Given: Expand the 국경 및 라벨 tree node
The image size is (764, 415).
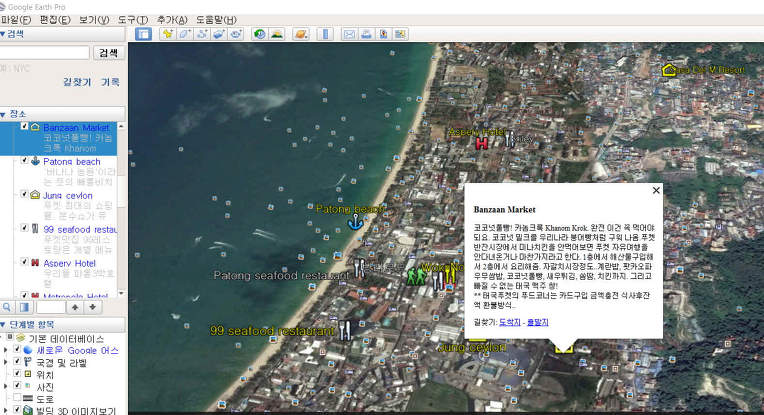Looking at the screenshot, I should pyautogui.click(x=6, y=362).
